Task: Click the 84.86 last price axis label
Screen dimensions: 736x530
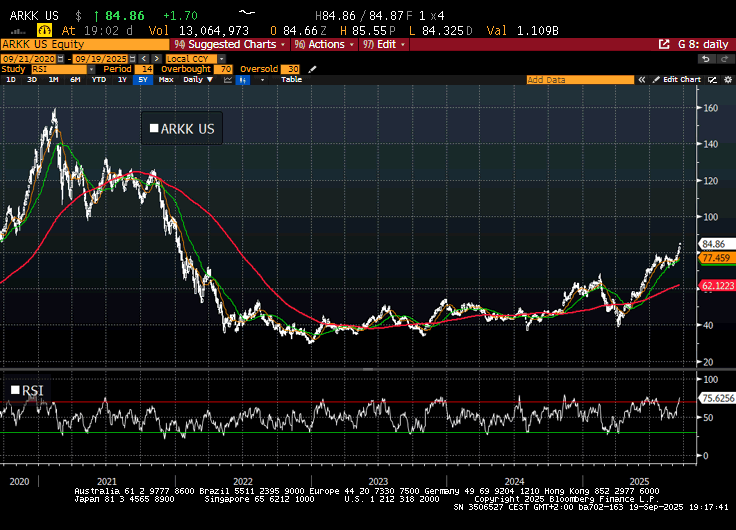Action: pyautogui.click(x=716, y=244)
